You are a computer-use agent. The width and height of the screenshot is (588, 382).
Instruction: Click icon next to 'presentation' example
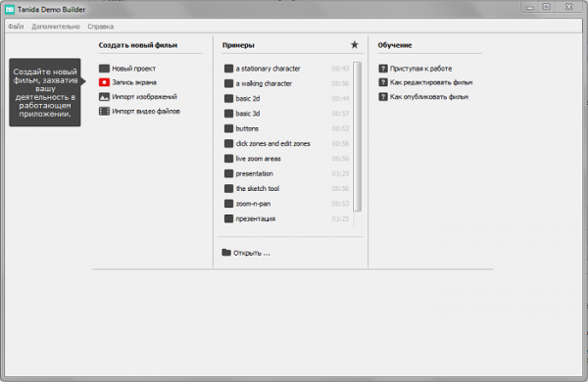pos(228,173)
